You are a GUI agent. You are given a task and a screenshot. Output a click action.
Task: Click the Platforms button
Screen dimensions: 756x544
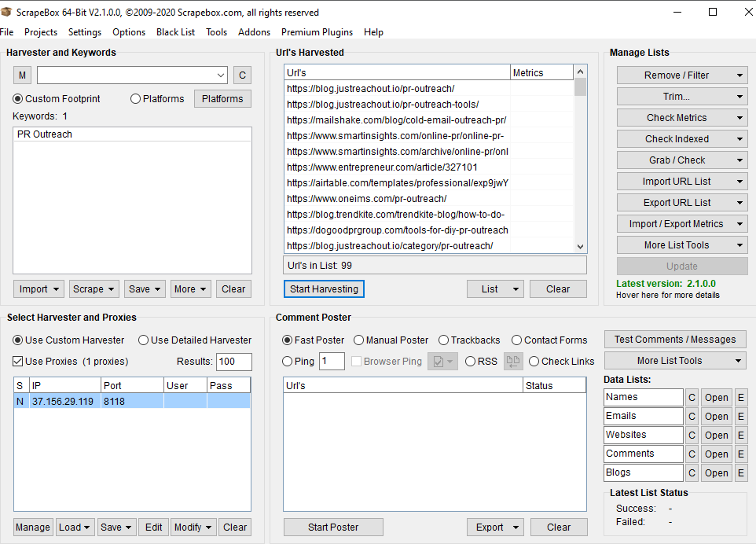(x=222, y=99)
